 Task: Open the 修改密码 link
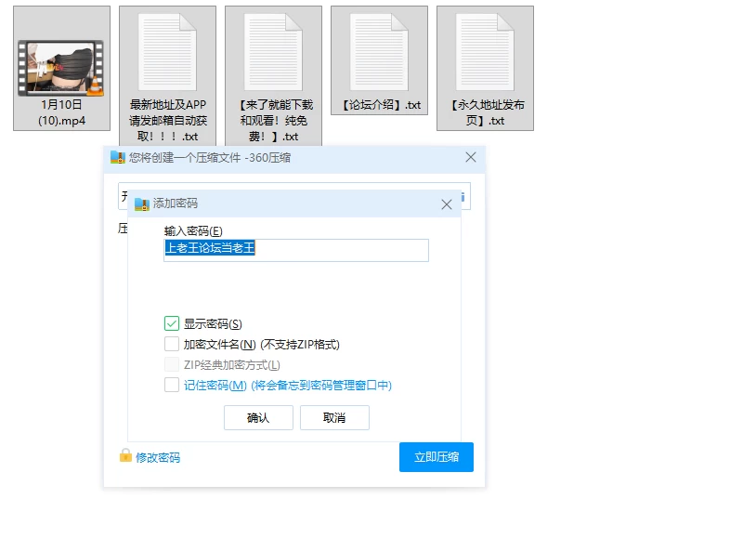point(158,457)
